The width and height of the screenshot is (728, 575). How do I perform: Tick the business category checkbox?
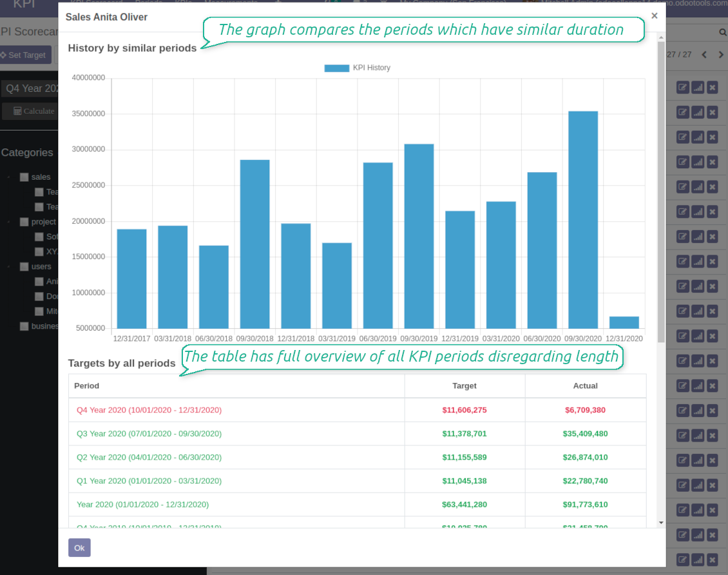[x=24, y=326]
